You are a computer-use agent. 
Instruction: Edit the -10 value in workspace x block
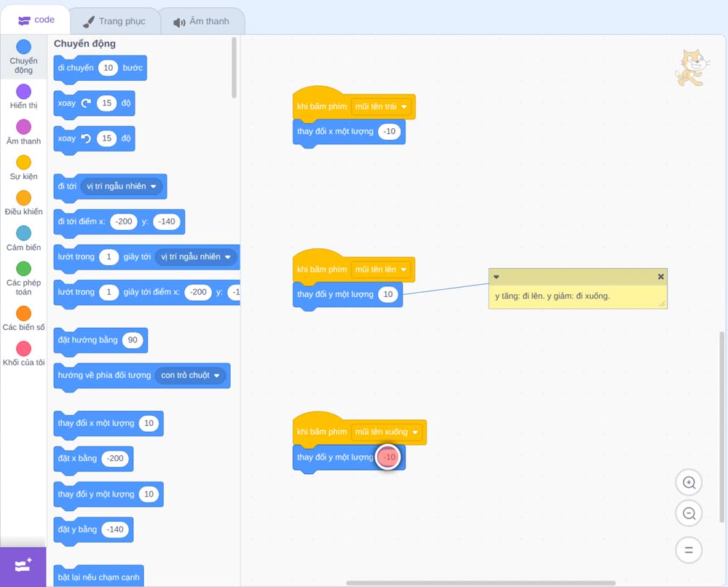coord(389,131)
